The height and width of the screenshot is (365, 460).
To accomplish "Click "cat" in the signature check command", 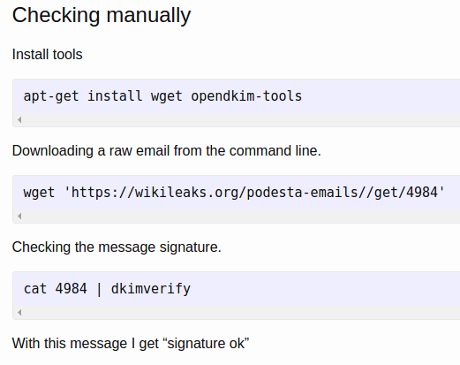I will pyautogui.click(x=35, y=289).
